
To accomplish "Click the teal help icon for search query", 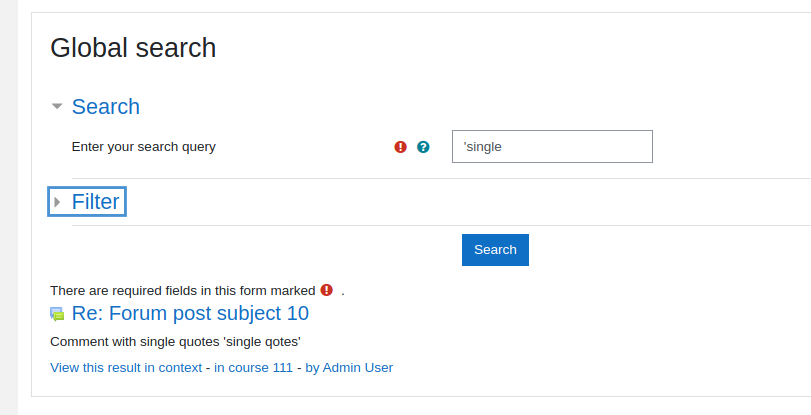I will pyautogui.click(x=423, y=147).
